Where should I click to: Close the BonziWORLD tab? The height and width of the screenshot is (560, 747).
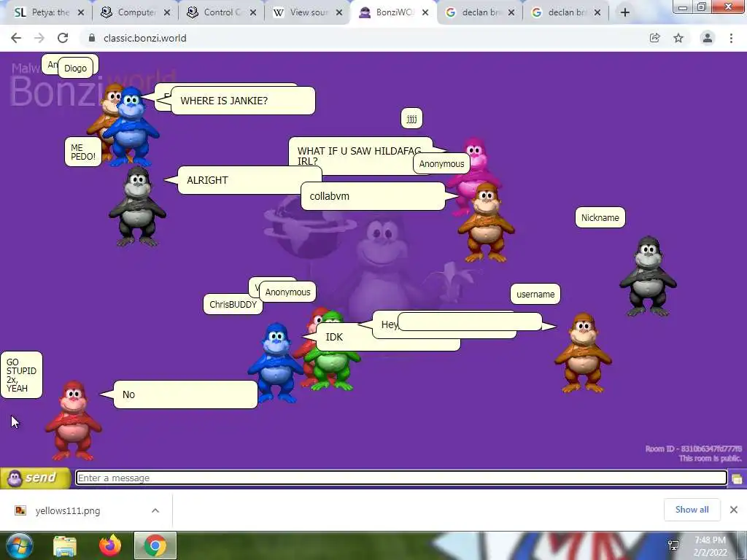425,13
